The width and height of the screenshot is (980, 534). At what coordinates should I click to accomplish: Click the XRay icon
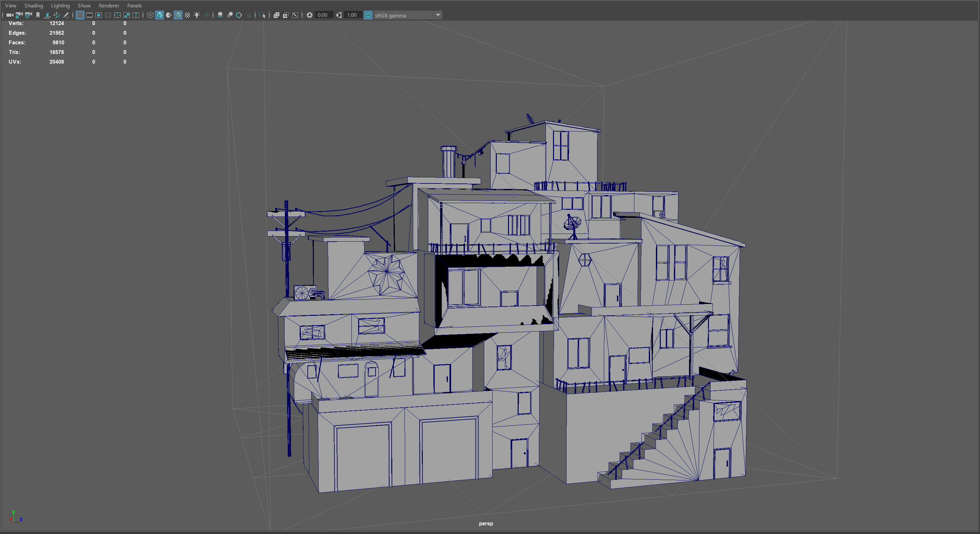[x=277, y=15]
